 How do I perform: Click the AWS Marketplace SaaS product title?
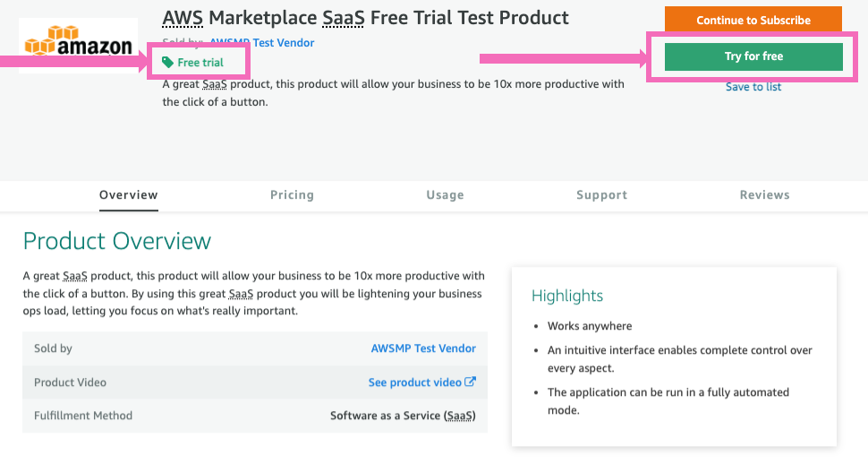point(365,17)
